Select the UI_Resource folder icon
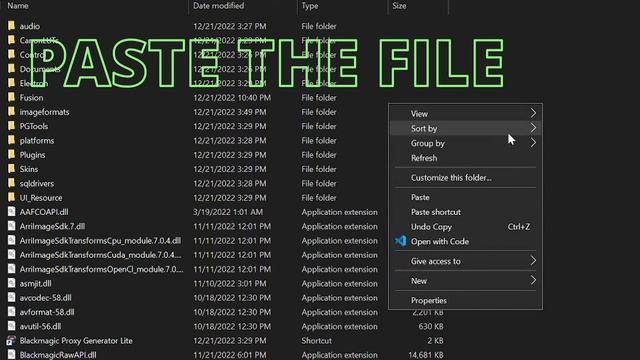Image resolution: width=640 pixels, height=360 pixels. [x=11, y=197]
